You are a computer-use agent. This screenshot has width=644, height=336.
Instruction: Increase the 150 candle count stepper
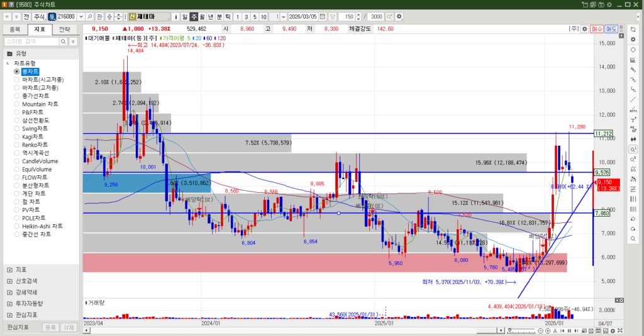(x=358, y=14)
